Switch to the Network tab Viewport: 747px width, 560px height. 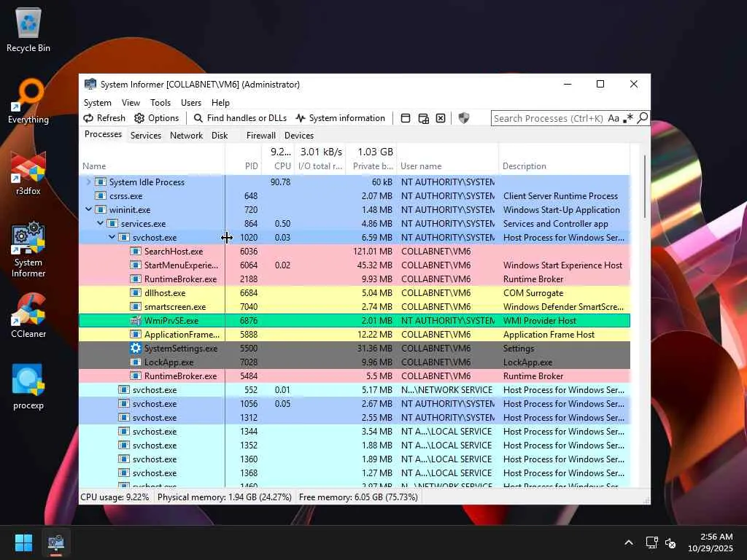coord(186,136)
